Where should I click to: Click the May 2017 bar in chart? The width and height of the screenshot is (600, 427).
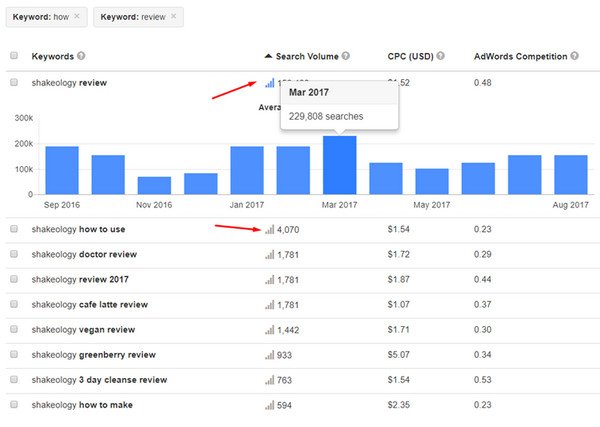[432, 181]
